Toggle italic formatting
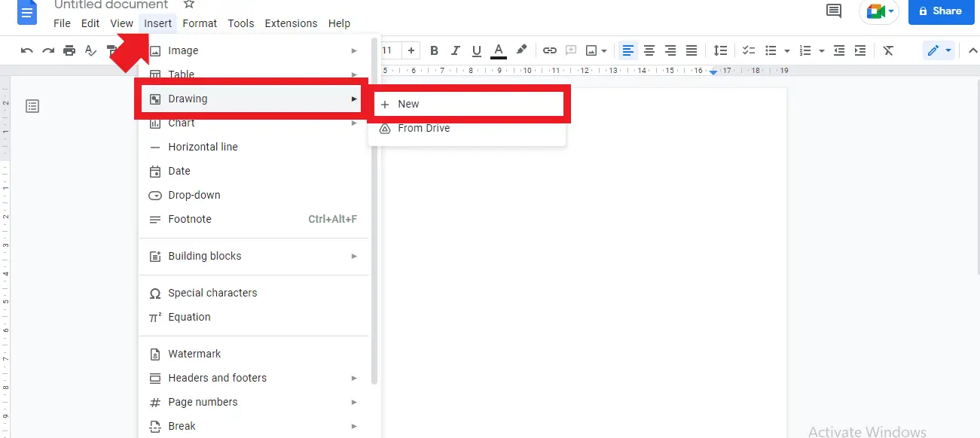 point(455,50)
